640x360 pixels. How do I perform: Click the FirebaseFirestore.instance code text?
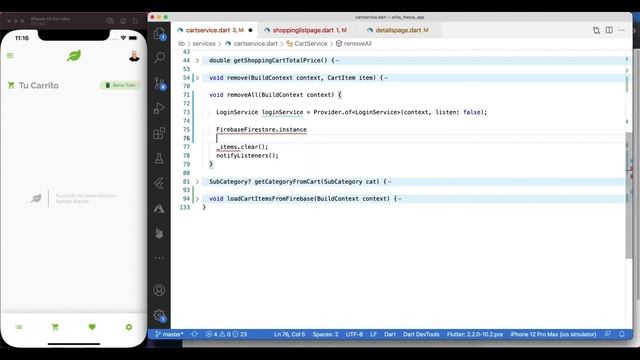point(261,130)
